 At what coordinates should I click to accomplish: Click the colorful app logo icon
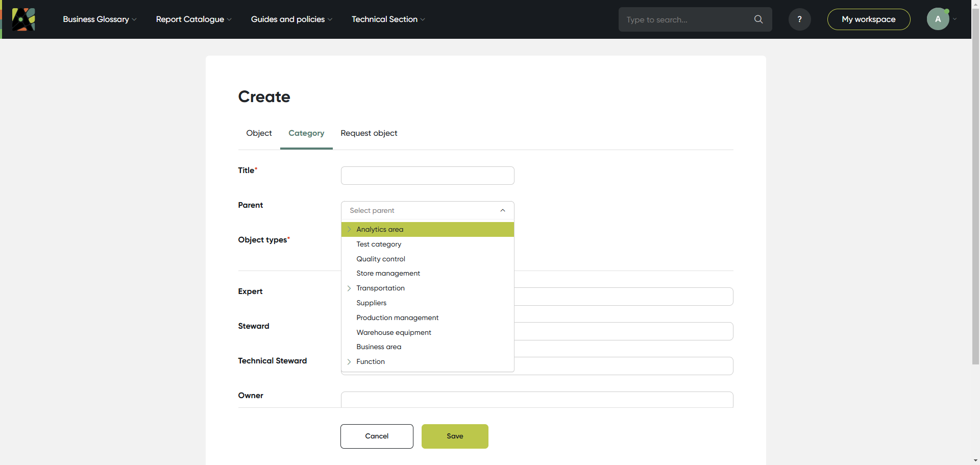[x=23, y=19]
